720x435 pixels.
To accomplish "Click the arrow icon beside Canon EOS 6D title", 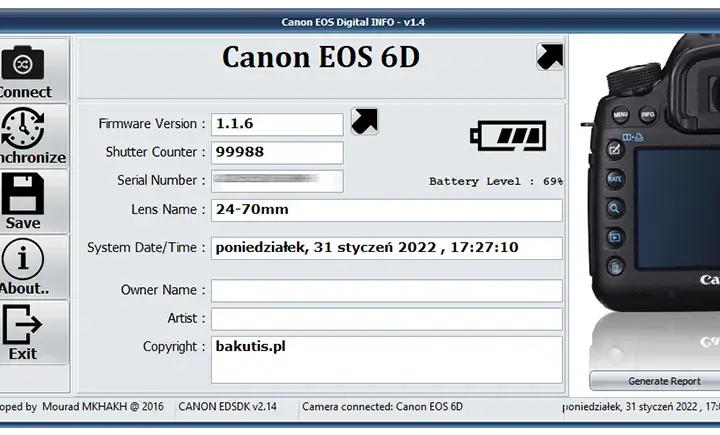I will (x=550, y=56).
